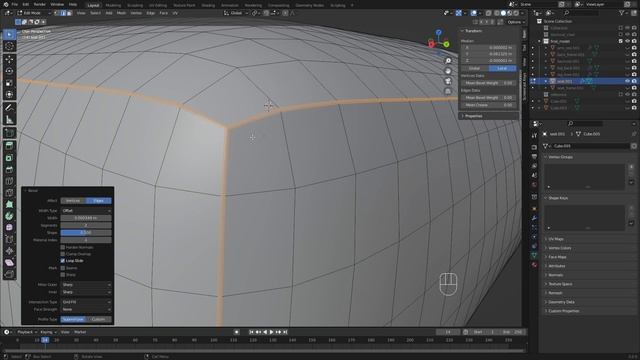
Task: Set Profile Type to Custom
Action: coord(98,319)
